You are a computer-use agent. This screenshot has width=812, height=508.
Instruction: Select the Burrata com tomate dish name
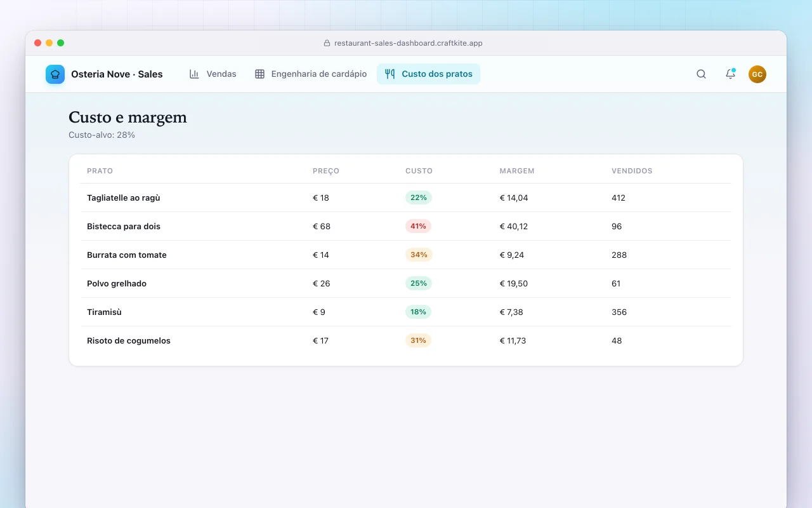point(127,255)
